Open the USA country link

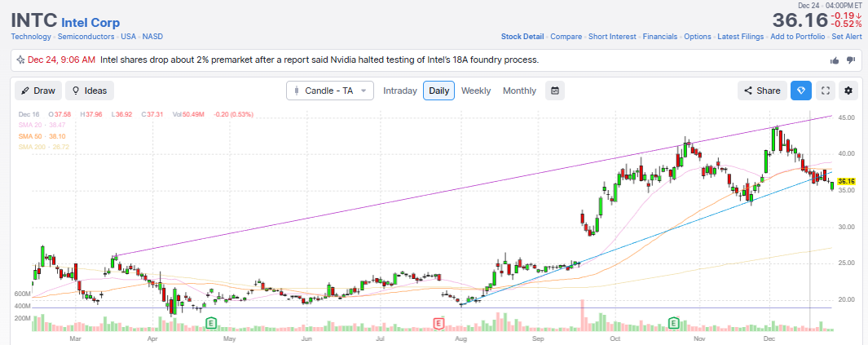129,37
